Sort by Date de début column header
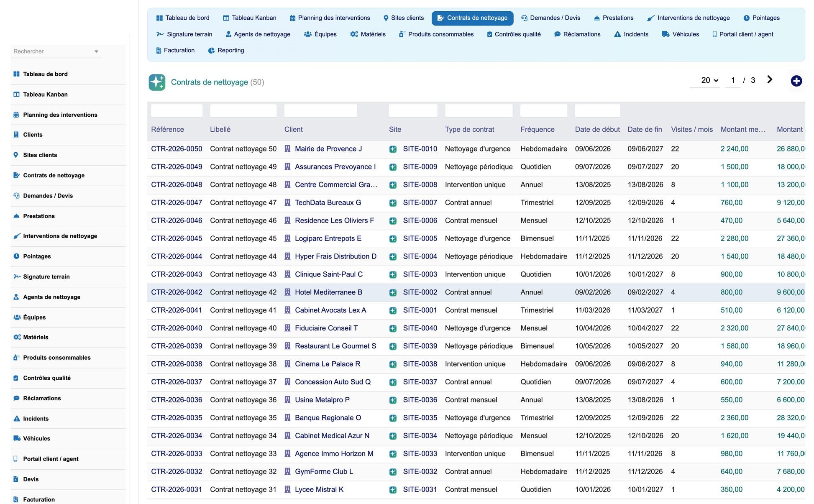 point(597,130)
